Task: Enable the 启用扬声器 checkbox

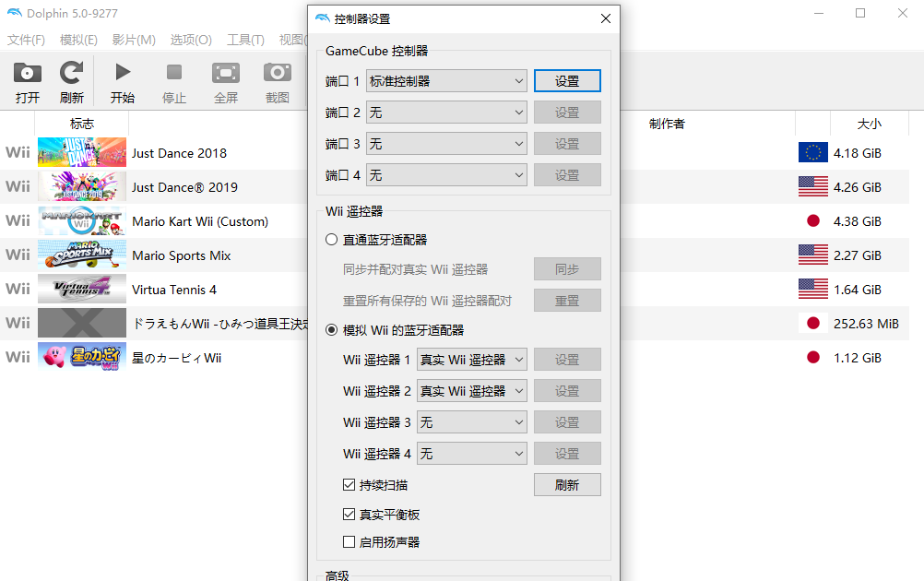Action: tap(349, 541)
